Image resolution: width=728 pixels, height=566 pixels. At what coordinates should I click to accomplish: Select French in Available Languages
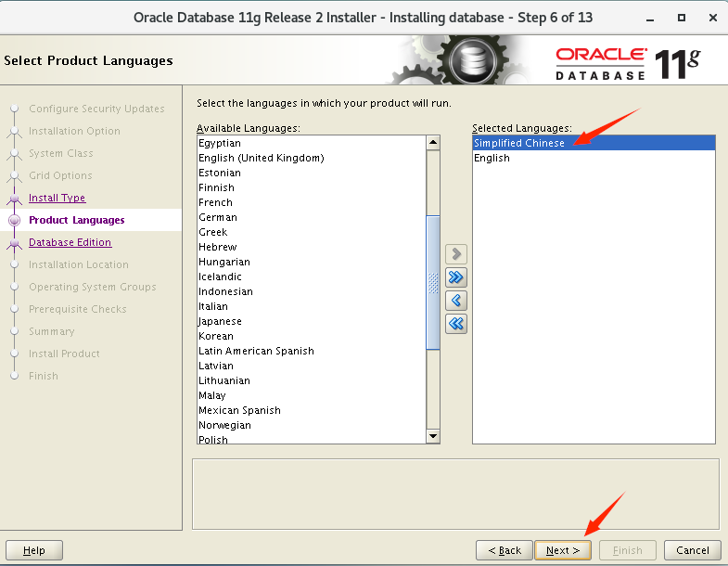pos(312,202)
